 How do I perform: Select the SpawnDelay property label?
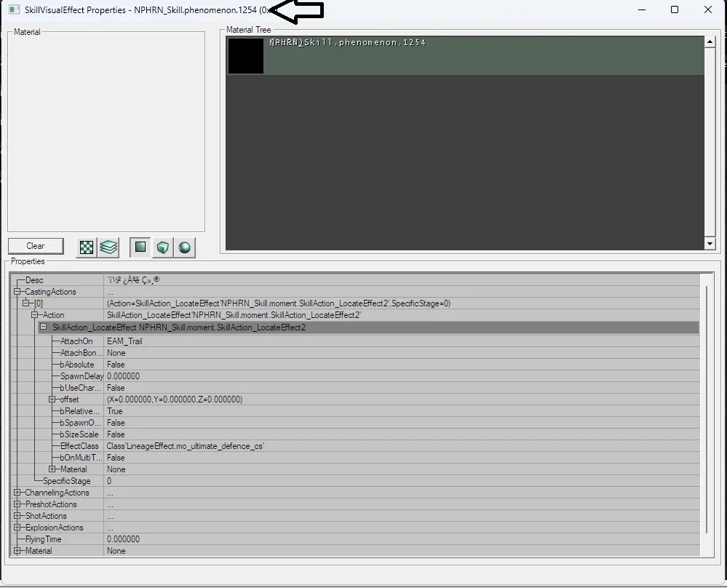click(x=82, y=376)
